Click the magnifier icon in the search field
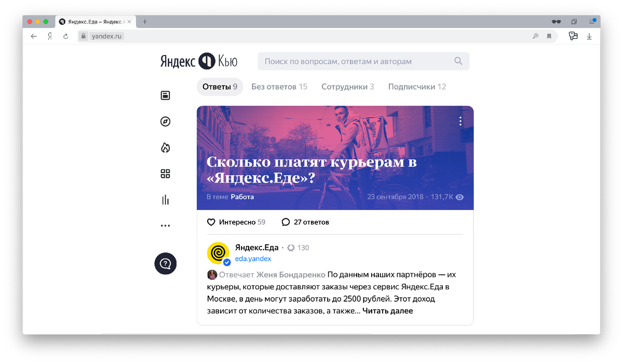 coord(458,61)
